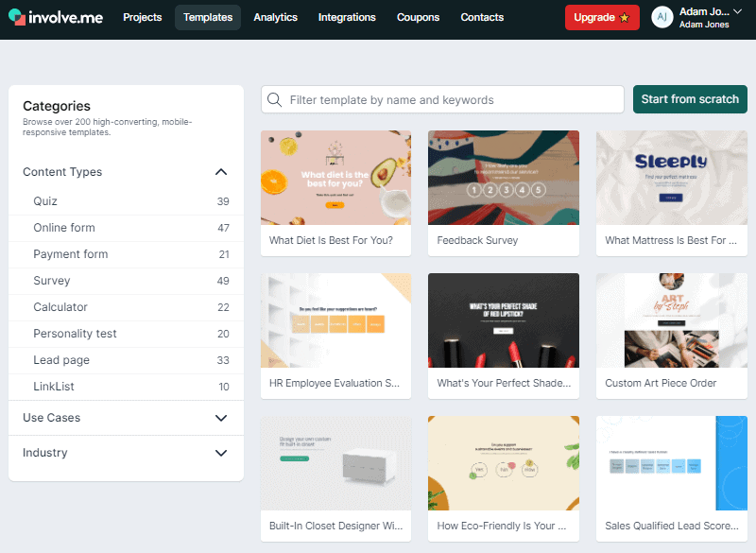Image resolution: width=756 pixels, height=553 pixels.
Task: Click the star icon on Upgrade
Action: click(625, 18)
